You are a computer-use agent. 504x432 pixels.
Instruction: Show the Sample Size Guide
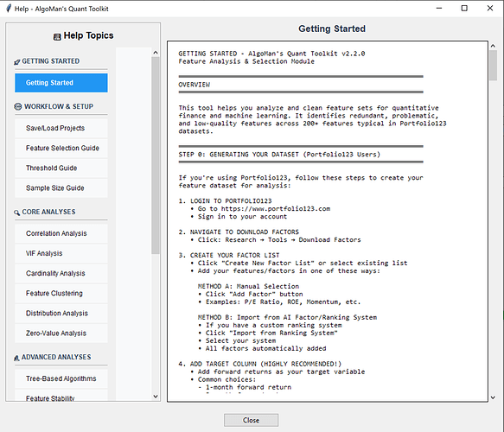[61, 187]
